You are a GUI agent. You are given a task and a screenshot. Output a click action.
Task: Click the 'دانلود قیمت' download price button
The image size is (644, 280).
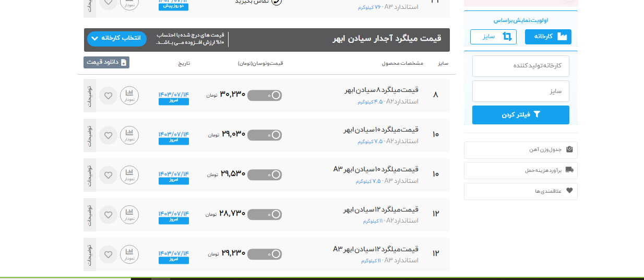(x=106, y=63)
